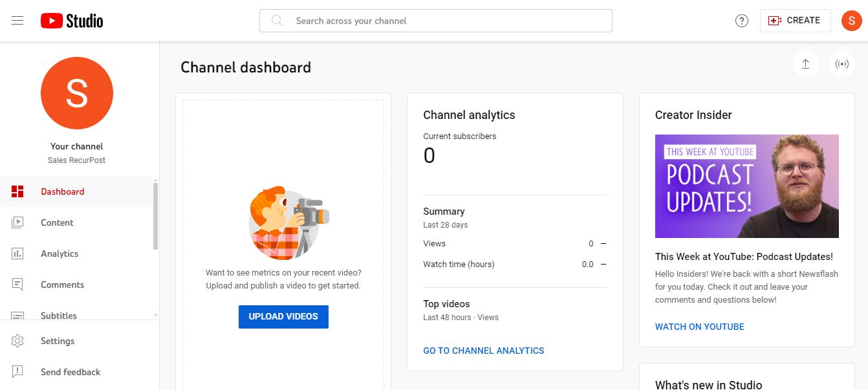This screenshot has height=390, width=868.
Task: Click the Sales RecurPost channel name
Action: [77, 160]
